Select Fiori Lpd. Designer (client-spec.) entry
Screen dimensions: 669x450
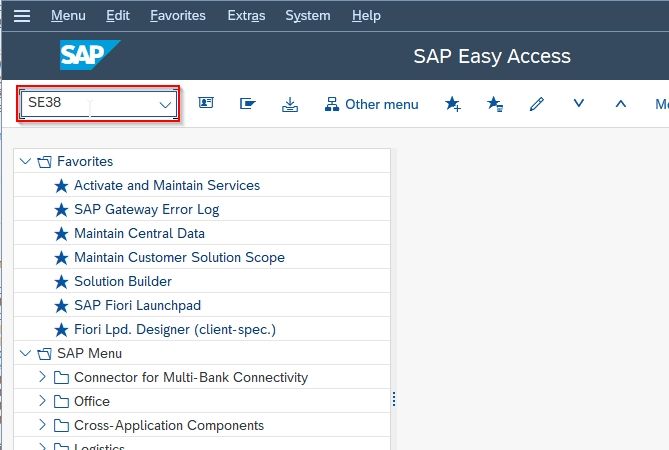(x=175, y=329)
